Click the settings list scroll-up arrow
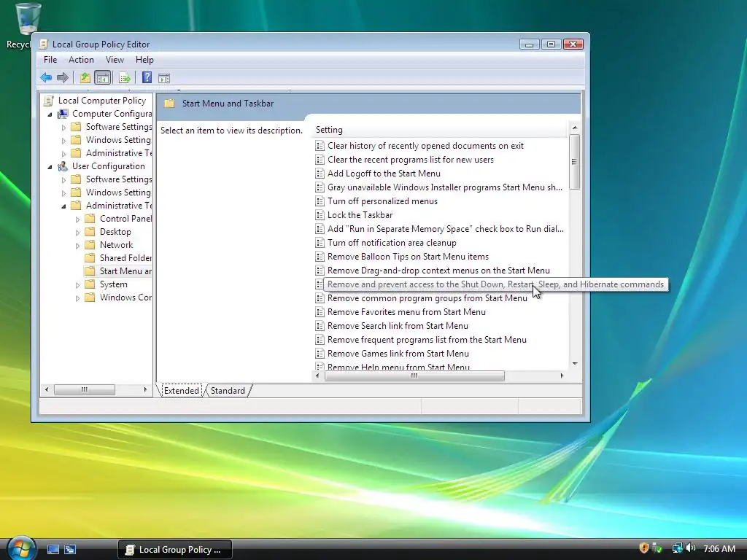 [575, 128]
